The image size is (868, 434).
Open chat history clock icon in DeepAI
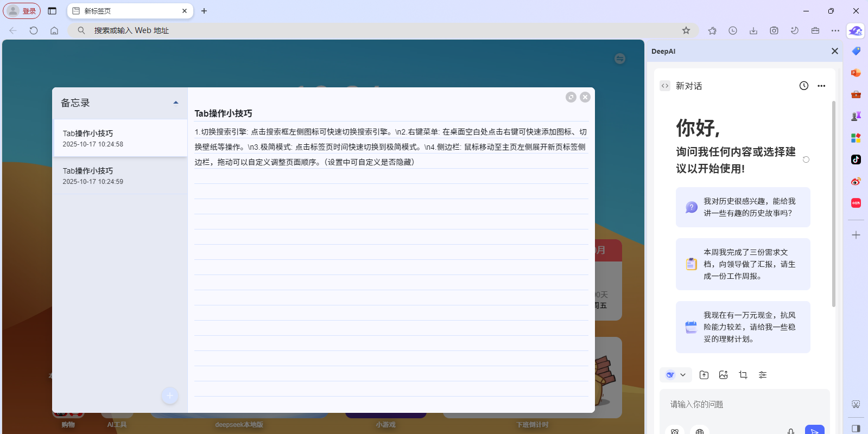(x=804, y=86)
